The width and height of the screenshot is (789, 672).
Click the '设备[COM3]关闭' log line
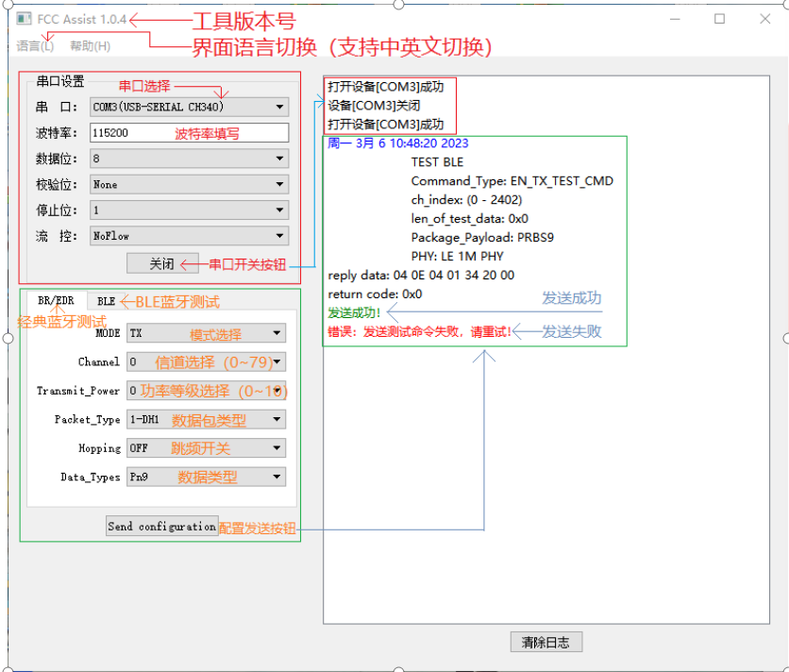pyautogui.click(x=374, y=106)
